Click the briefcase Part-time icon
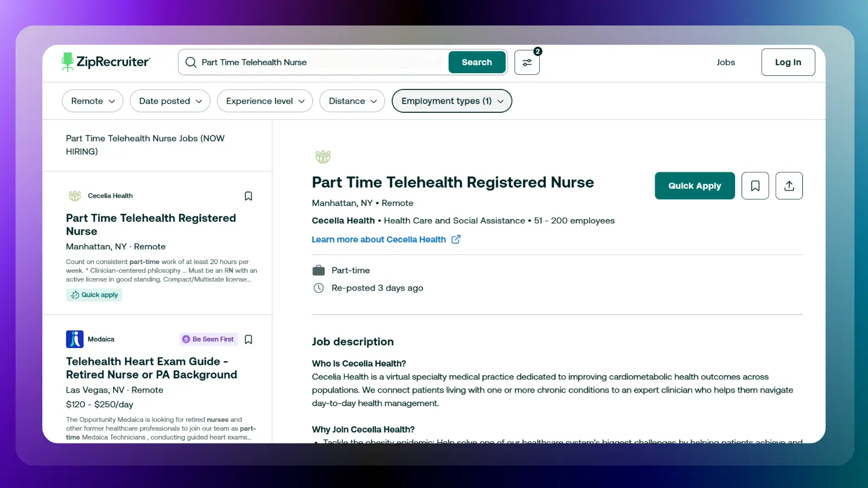This screenshot has height=488, width=868. tap(319, 270)
